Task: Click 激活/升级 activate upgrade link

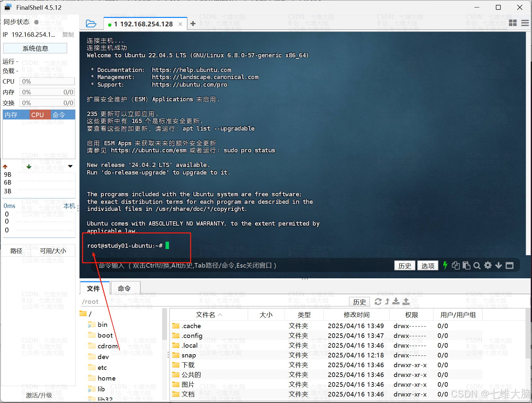Action: [x=39, y=395]
